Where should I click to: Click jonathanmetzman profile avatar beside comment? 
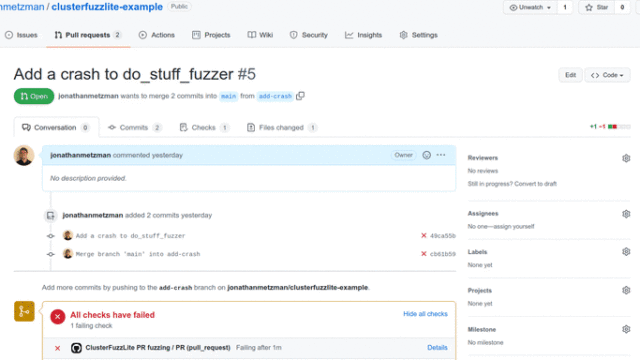pyautogui.click(x=24, y=156)
